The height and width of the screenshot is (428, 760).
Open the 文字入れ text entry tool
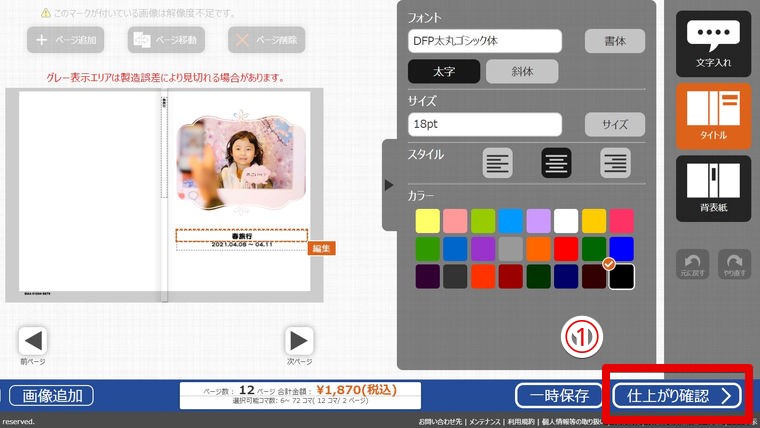(713, 44)
